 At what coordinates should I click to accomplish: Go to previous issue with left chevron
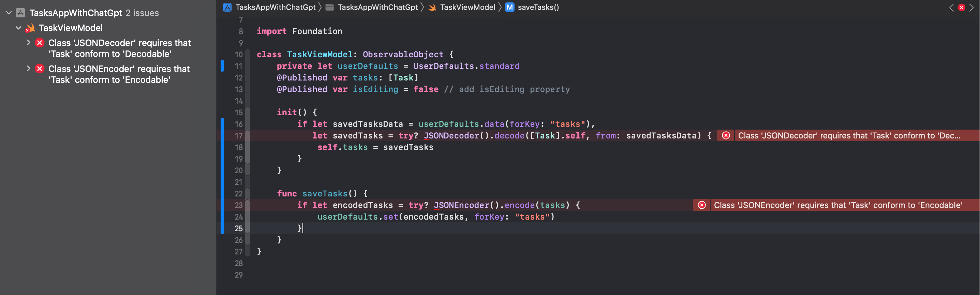point(951,8)
